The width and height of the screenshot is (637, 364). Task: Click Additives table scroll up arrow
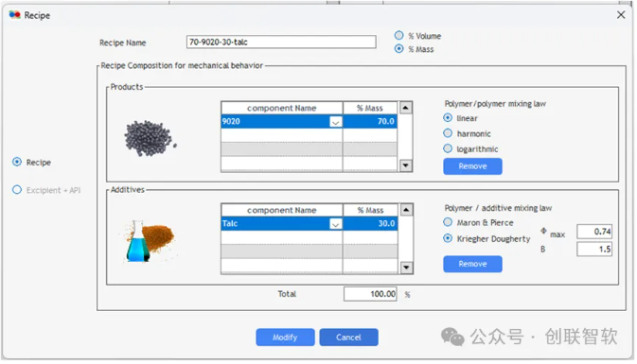pyautogui.click(x=406, y=210)
